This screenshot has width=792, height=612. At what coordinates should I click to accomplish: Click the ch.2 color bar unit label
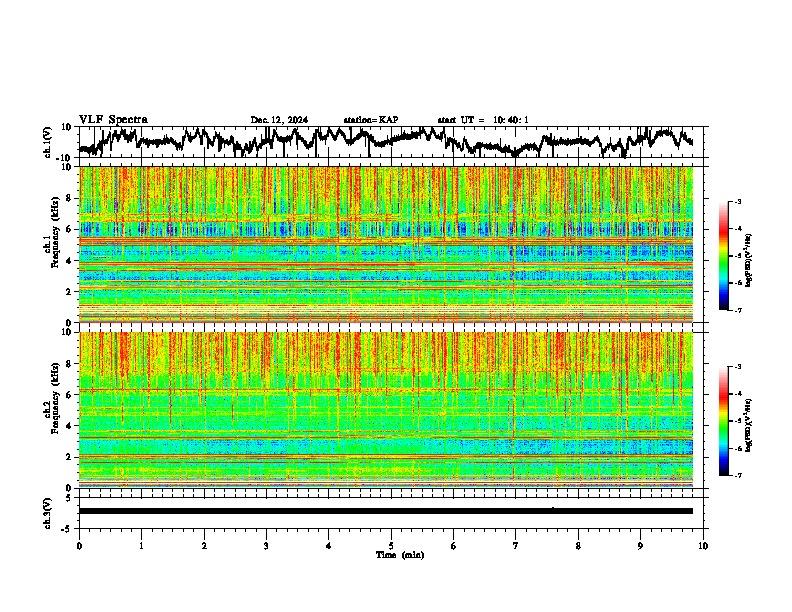(749, 425)
